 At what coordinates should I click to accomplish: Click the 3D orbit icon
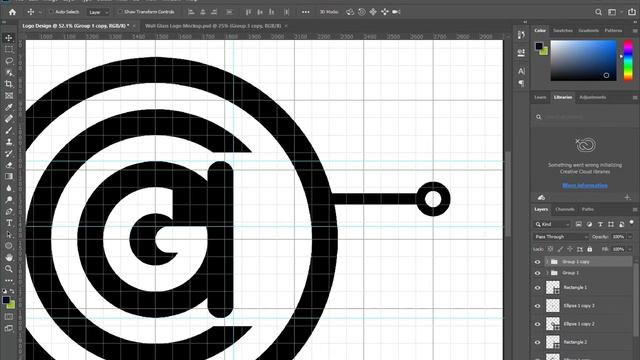pos(350,12)
